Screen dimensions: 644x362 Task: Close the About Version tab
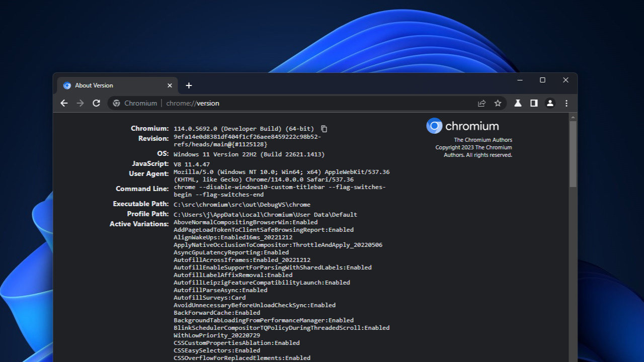point(170,85)
